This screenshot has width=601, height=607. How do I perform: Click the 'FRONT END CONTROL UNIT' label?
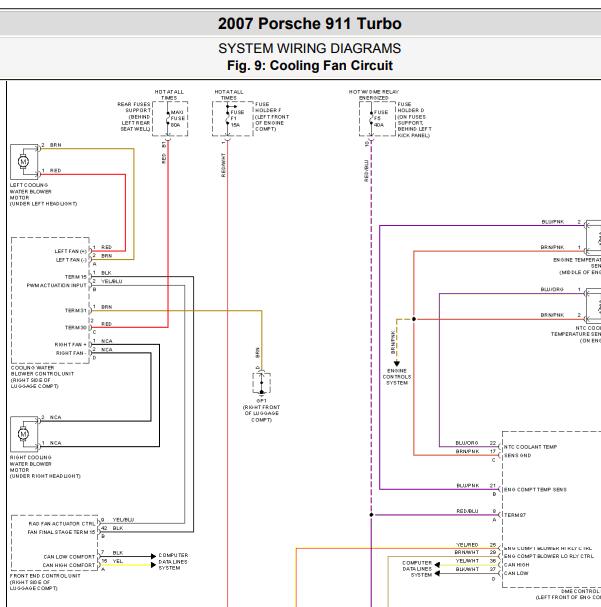point(45,582)
